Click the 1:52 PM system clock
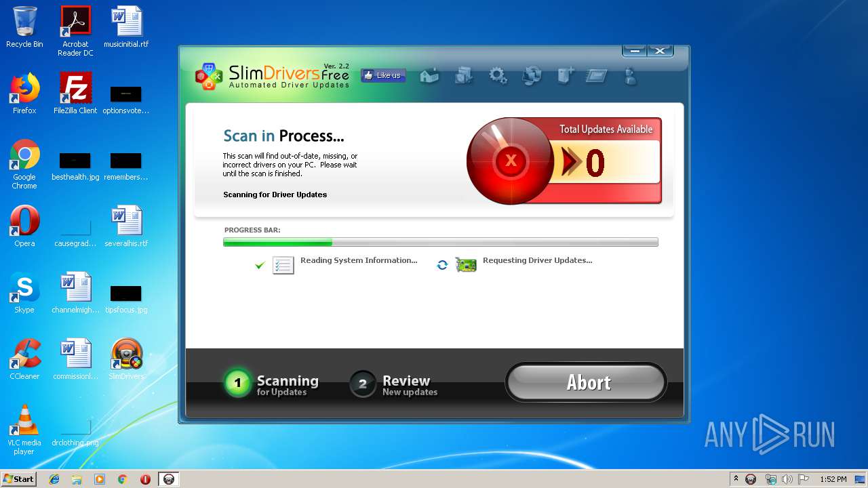The height and width of the screenshot is (488, 868). tap(833, 479)
